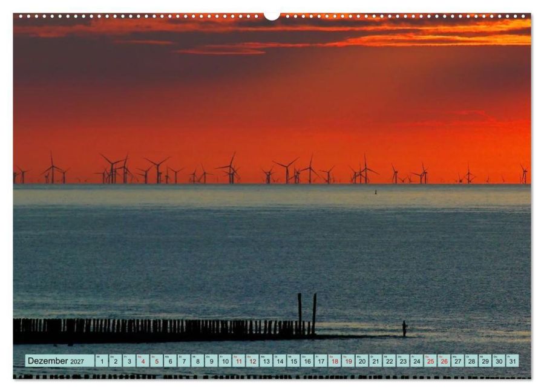Pick the red holiday day 26 cell
This screenshot has height=392, width=544.
[444, 361]
